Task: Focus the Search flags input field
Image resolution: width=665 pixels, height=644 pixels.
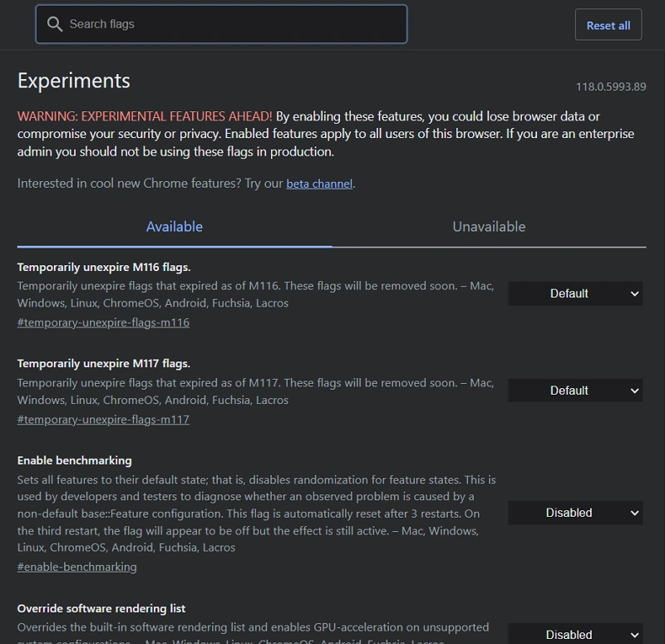Action: point(221,24)
